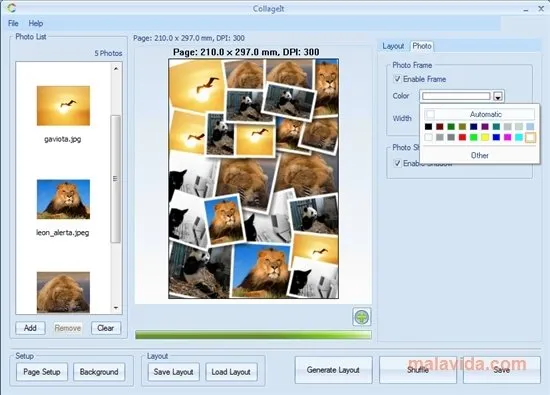Choose Automatic color option
The height and width of the screenshot is (395, 550).
click(479, 114)
